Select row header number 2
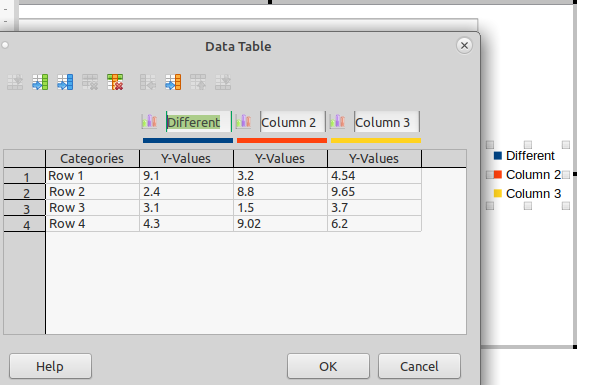This screenshot has width=611, height=385. [x=25, y=192]
